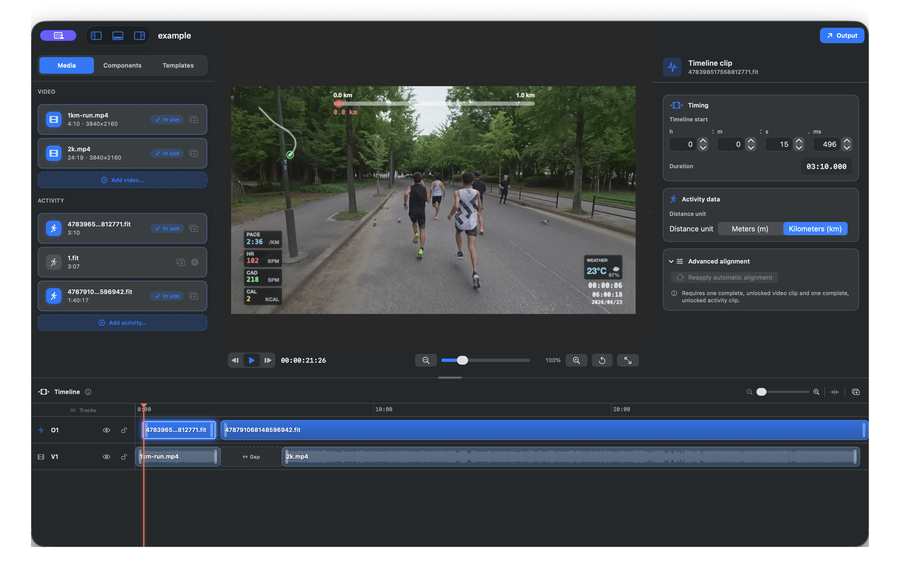This screenshot has width=900, height=588.
Task: Toggle the bottom panel layout icon
Action: tap(117, 35)
